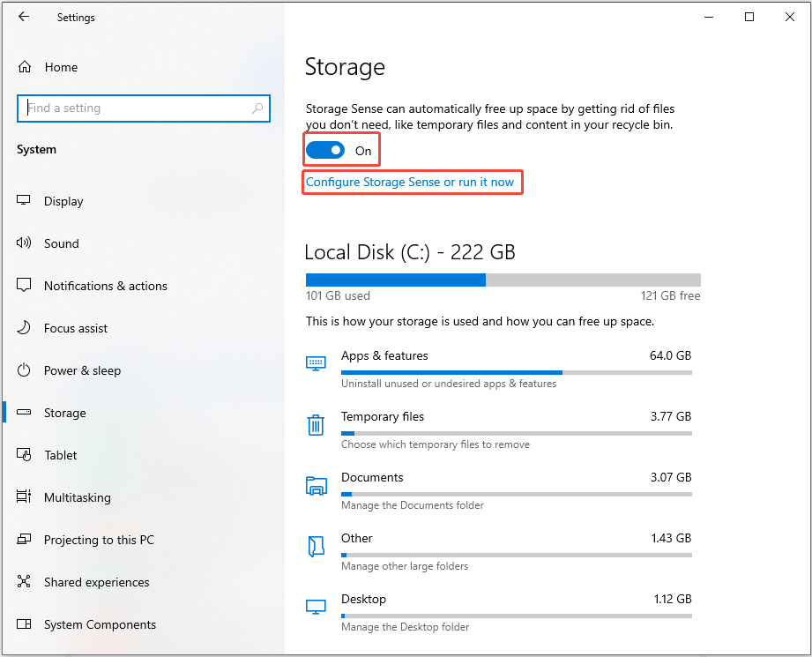
Task: Select Focus assist in the sidebar
Action: pos(76,328)
